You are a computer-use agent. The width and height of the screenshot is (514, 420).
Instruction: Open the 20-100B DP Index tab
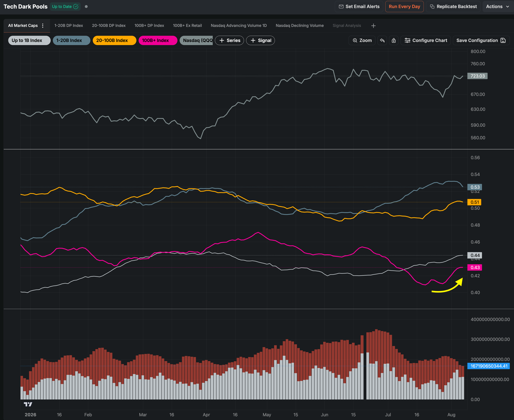click(x=109, y=26)
